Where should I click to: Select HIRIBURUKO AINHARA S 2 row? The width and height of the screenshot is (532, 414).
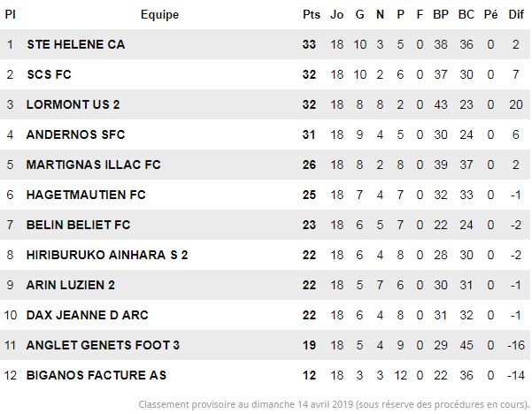click(266, 255)
